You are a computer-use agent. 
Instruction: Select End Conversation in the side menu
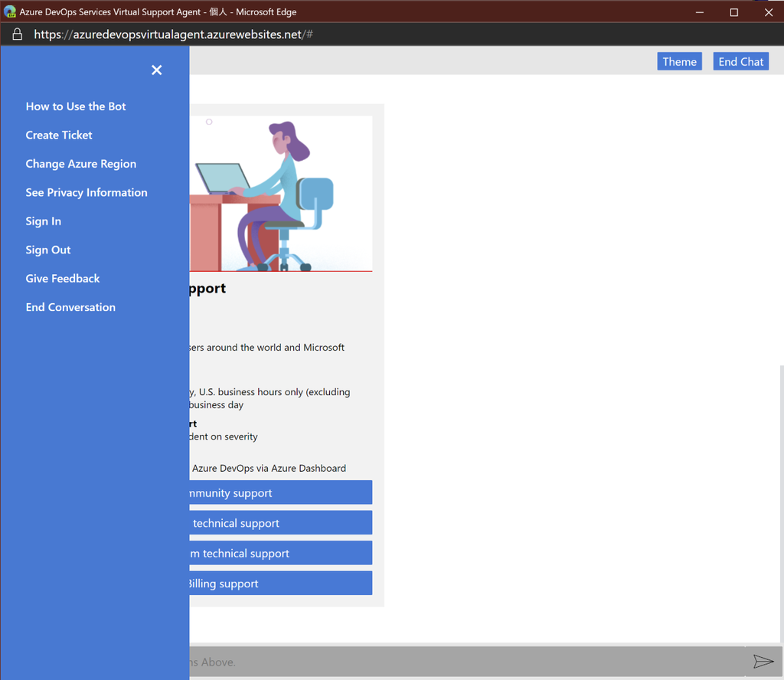click(x=70, y=307)
